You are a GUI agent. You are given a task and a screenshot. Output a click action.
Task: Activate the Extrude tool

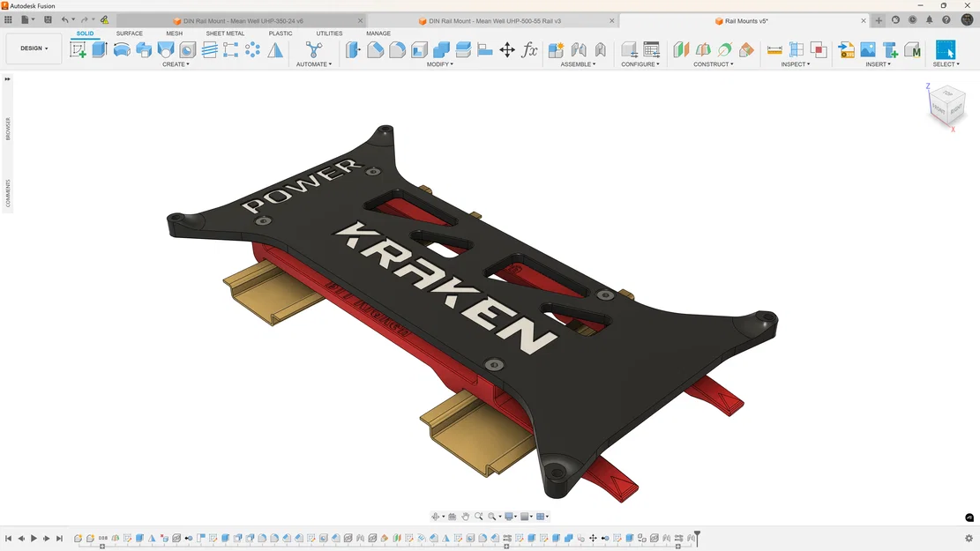pyautogui.click(x=99, y=50)
